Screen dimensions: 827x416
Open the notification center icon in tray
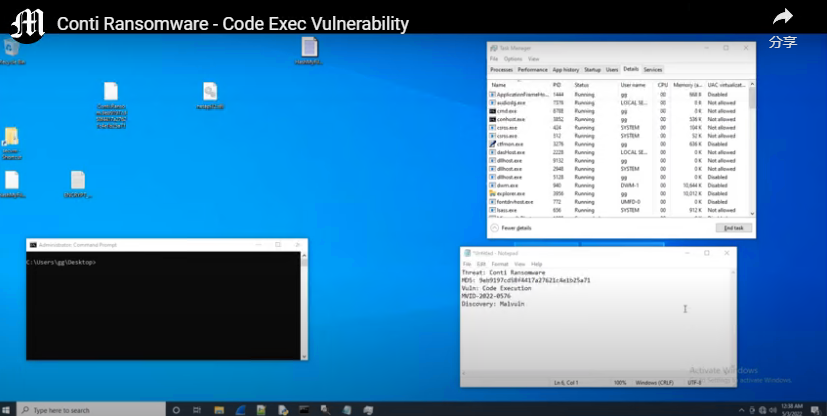coord(815,410)
